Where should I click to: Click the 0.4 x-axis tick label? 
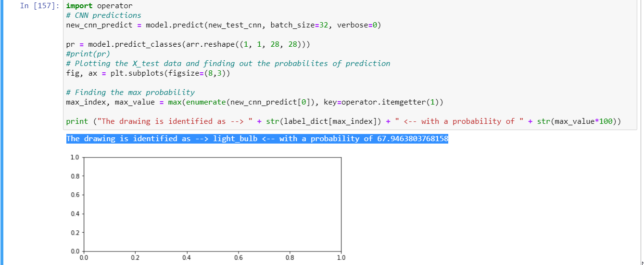tap(187, 258)
